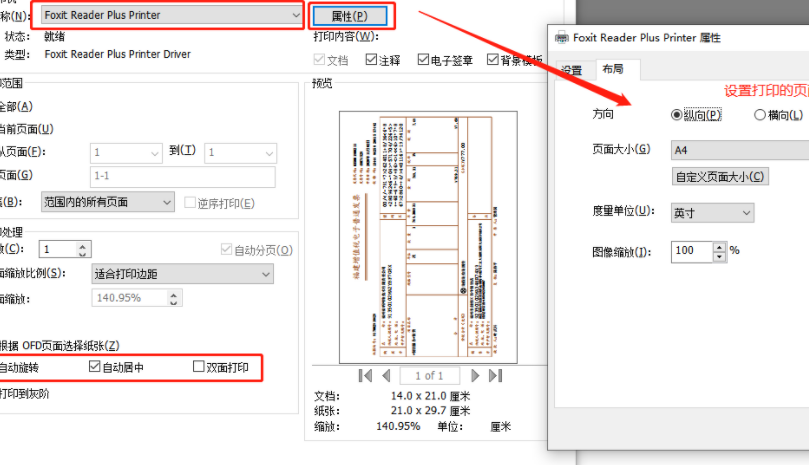This screenshot has width=809, height=465.
Task: Toggle the 自动居中 auto-center checkbox
Action: click(x=95, y=367)
